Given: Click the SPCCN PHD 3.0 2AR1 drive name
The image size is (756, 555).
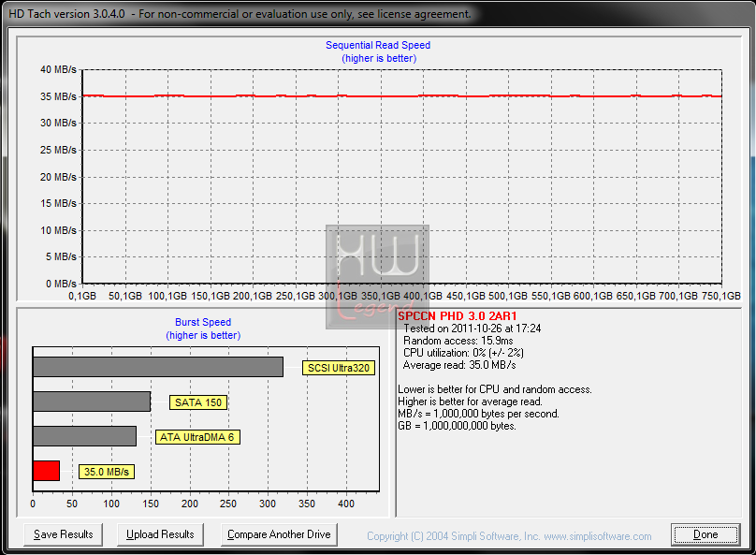Looking at the screenshot, I should pos(458,316).
